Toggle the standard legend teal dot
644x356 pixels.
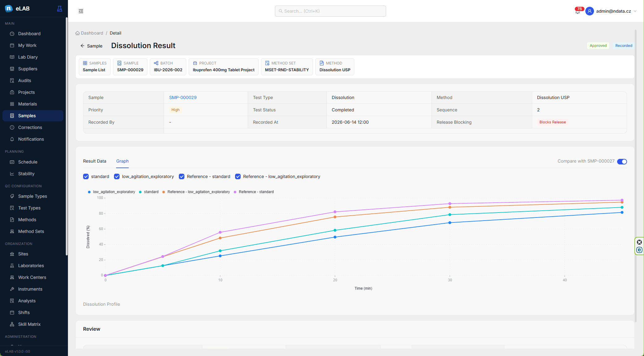140,192
